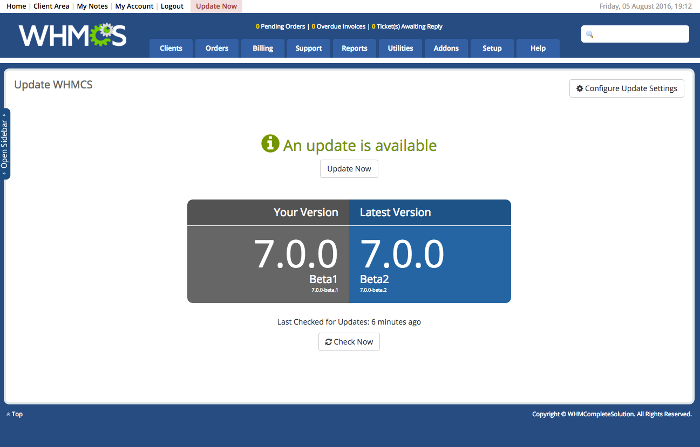
Task: Open the Help menu
Action: (538, 48)
